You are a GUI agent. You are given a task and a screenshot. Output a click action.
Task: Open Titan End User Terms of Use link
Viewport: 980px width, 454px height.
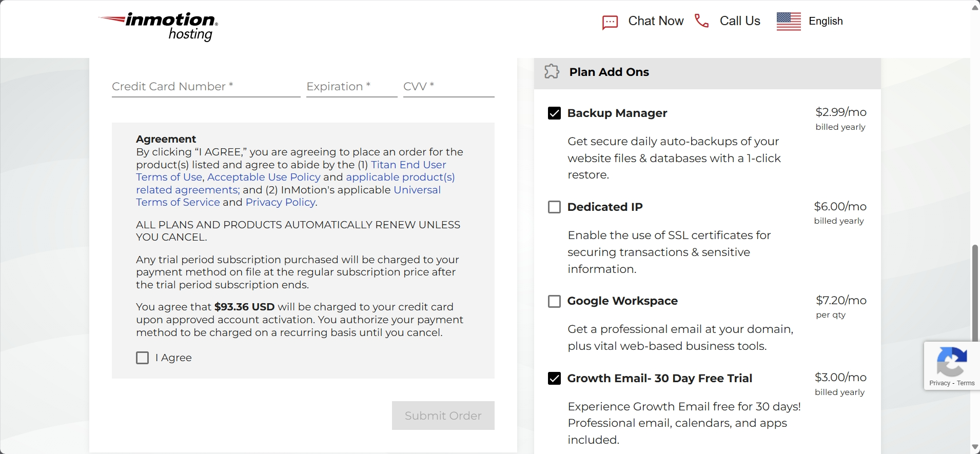[x=291, y=171]
